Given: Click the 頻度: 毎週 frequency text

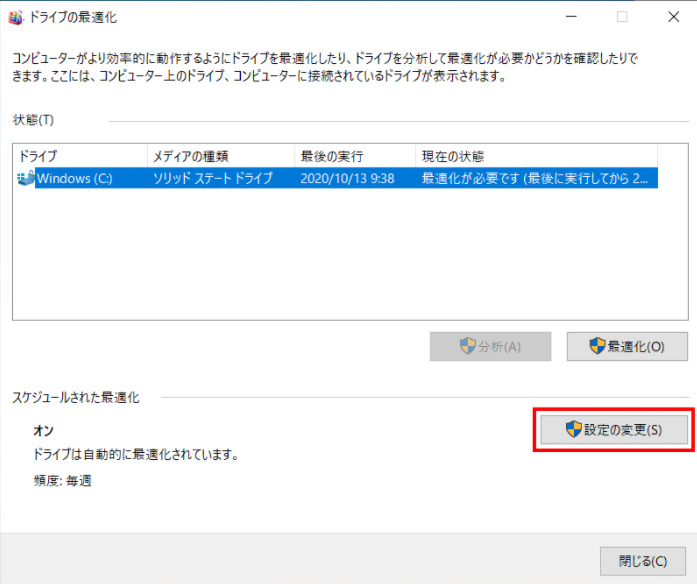Looking at the screenshot, I should click(62, 480).
